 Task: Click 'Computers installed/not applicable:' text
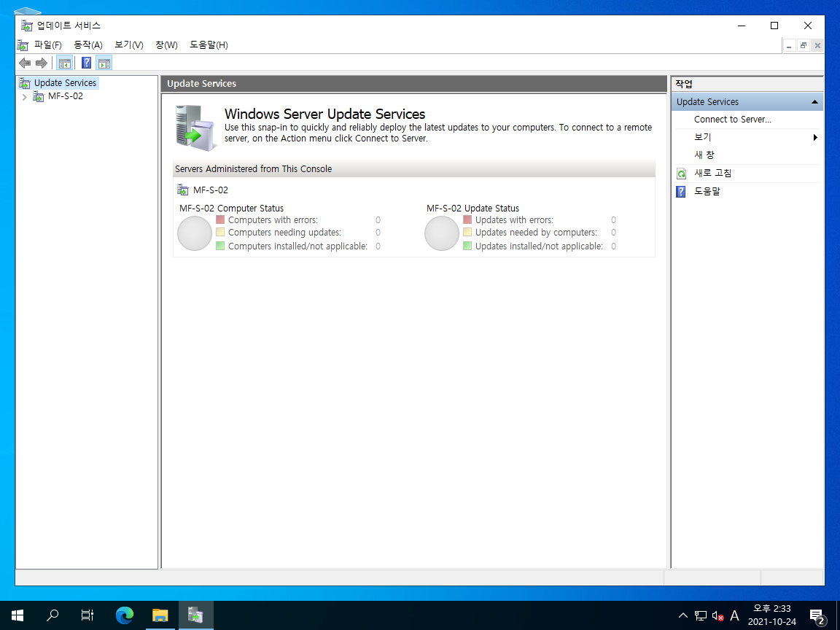297,246
